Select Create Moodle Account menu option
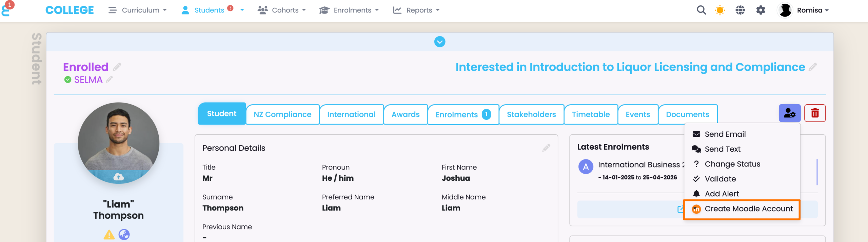 748,209
